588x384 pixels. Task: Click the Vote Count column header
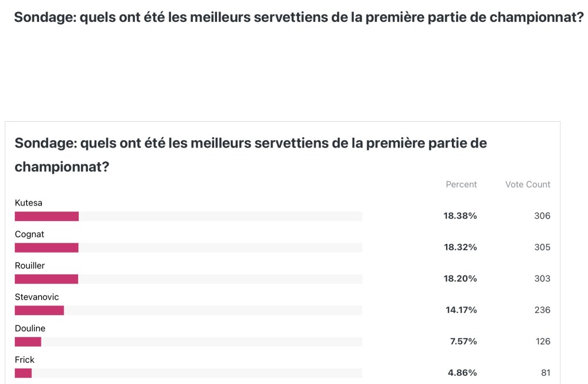[x=528, y=184]
